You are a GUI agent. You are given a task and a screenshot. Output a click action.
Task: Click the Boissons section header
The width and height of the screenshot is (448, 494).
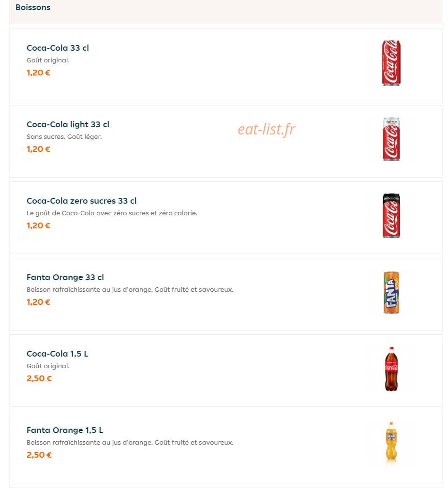click(33, 7)
